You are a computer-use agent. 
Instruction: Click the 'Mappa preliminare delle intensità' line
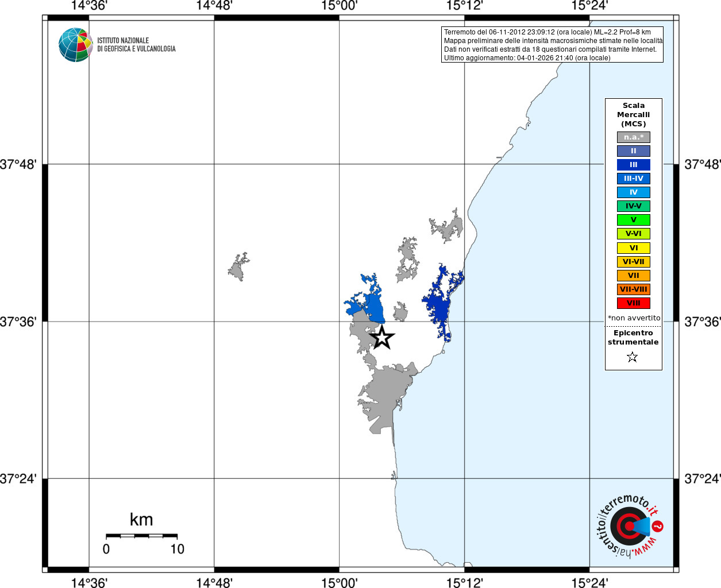(x=553, y=41)
